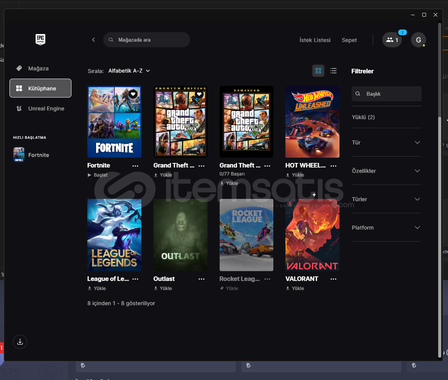Open Fortnite three-dot options menu

point(135,166)
